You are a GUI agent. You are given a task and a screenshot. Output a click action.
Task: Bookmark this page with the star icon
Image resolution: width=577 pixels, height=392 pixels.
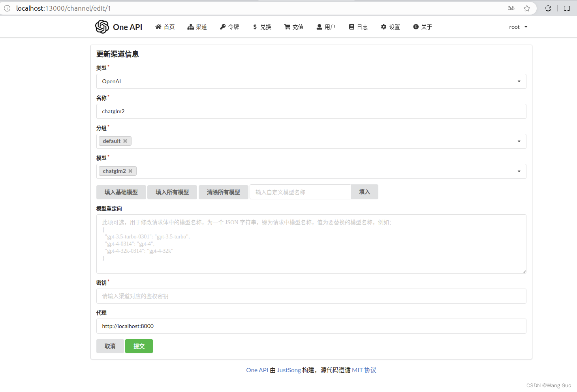527,8
